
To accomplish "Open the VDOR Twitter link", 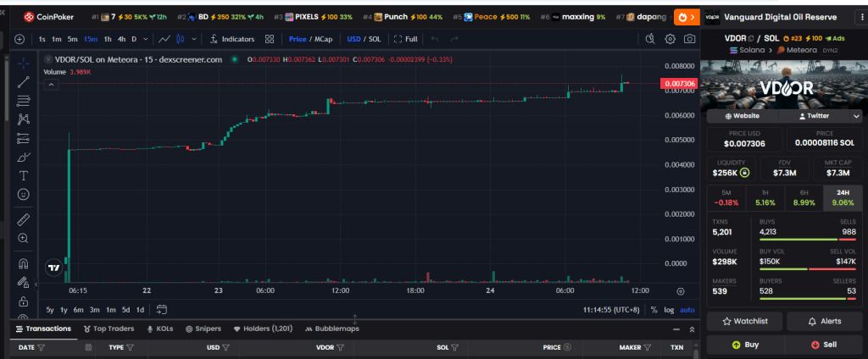I will [x=814, y=116].
